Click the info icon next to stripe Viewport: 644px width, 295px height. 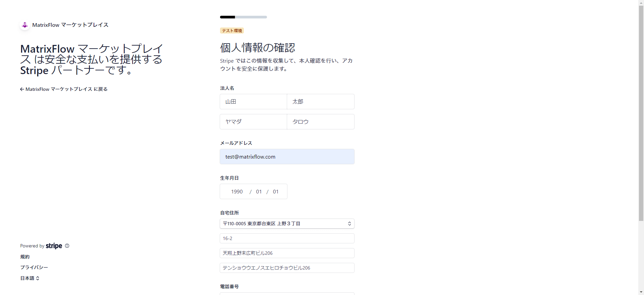click(x=67, y=246)
